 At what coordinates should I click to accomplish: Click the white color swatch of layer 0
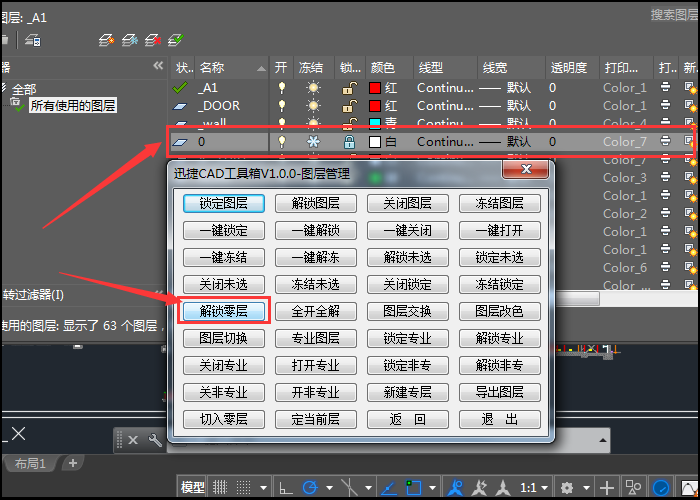375,142
